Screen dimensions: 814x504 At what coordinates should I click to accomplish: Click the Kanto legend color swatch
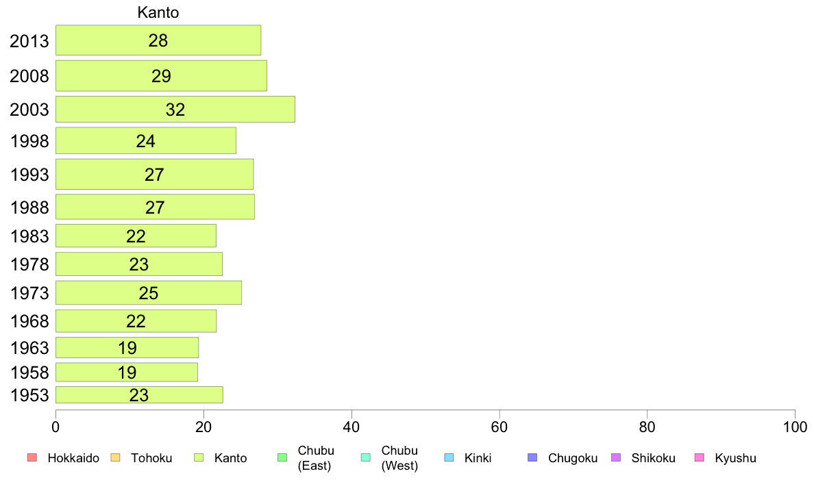199,457
